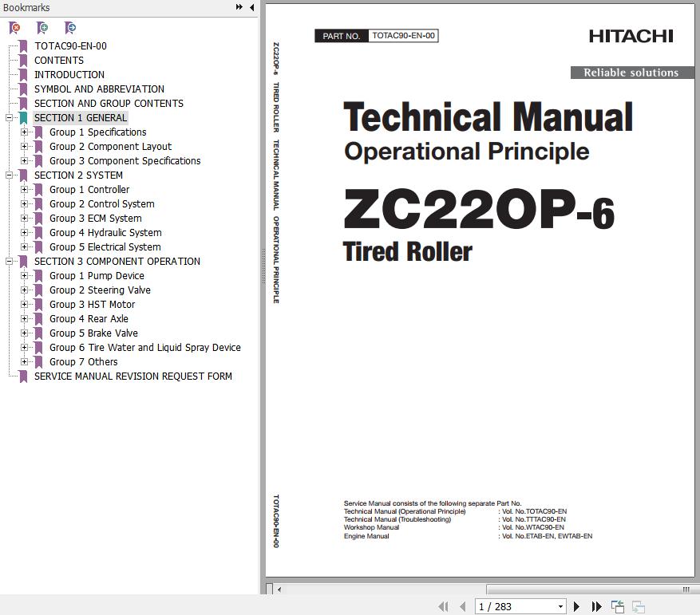Click the ZC220P-6 model title on the page
Image resolution: width=700 pixels, height=615 pixels.
479,209
